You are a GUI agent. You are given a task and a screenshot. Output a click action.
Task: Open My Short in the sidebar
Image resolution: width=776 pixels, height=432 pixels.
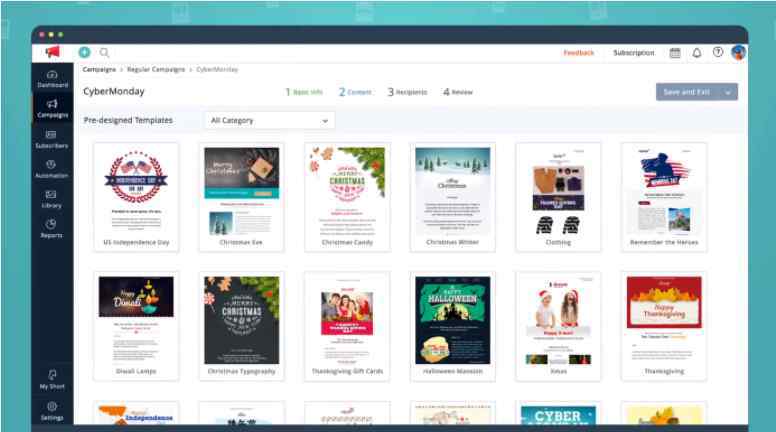(52, 380)
